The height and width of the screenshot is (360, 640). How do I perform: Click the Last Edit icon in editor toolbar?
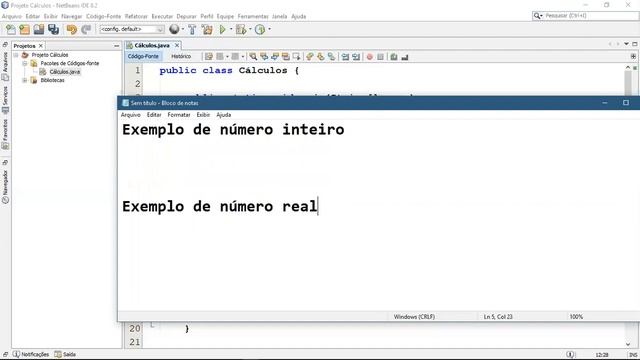coord(209,57)
